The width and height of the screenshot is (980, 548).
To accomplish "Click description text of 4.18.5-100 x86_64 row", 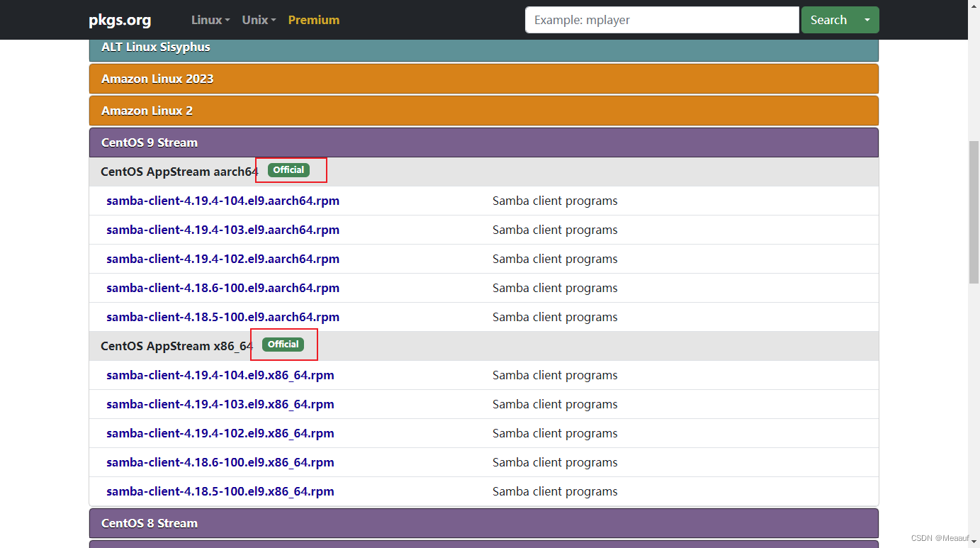I will point(555,491).
